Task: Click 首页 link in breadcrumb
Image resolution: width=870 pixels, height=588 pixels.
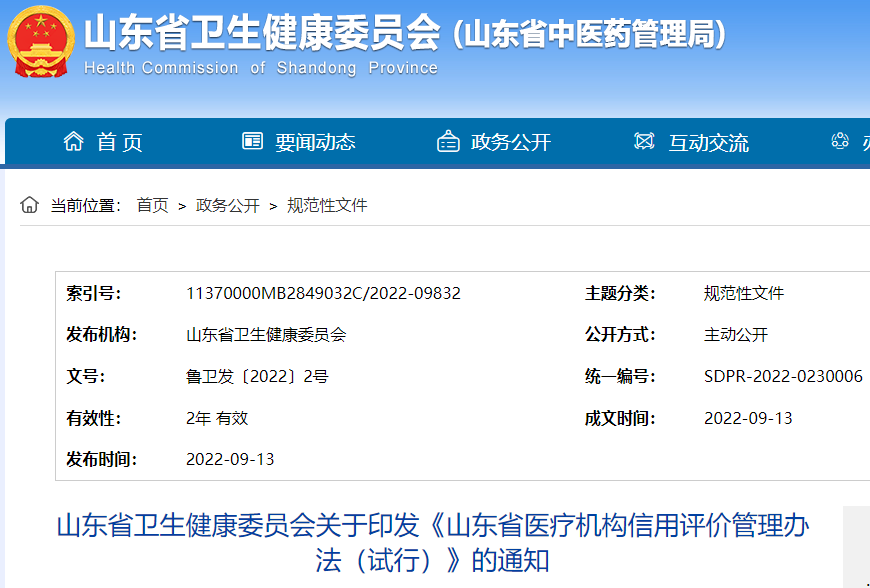Action: [152, 205]
